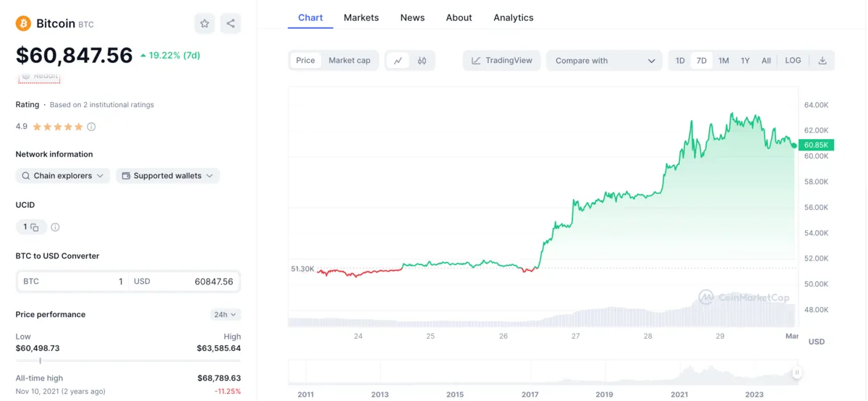Click the low-high price range bar
Image resolution: width=868 pixels, height=401 pixels.
point(128,360)
